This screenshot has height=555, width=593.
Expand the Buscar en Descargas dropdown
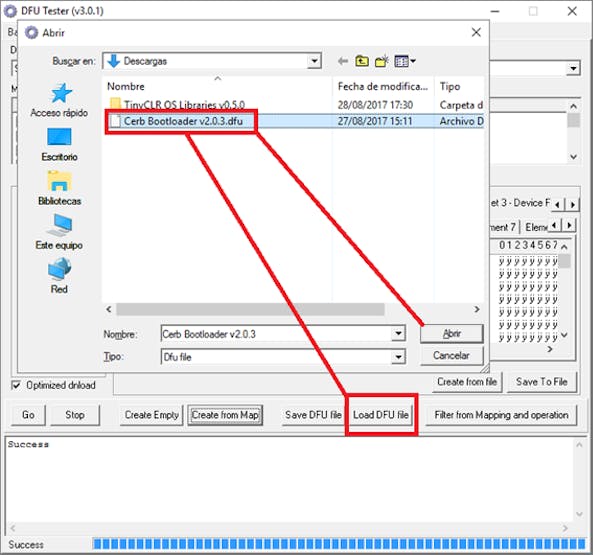coord(314,61)
